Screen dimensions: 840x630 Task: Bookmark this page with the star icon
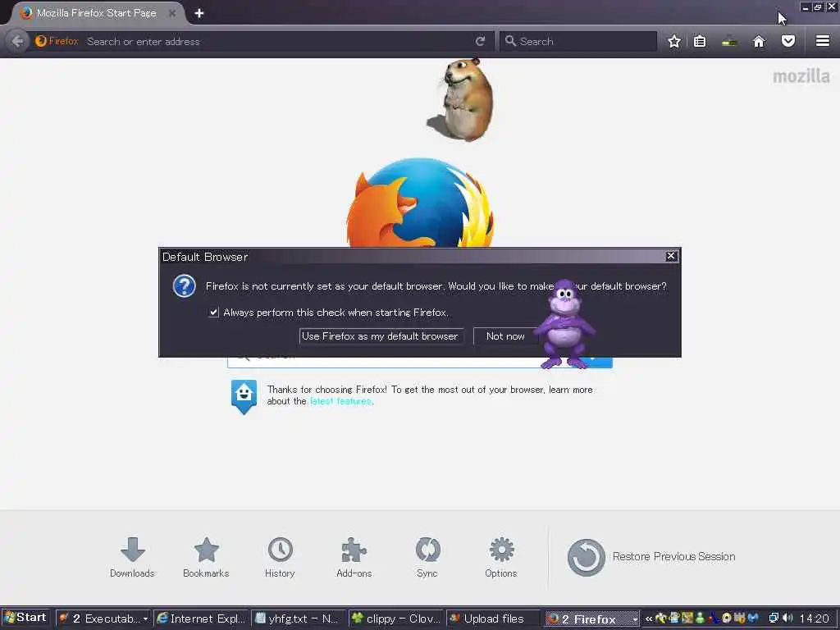(x=674, y=41)
